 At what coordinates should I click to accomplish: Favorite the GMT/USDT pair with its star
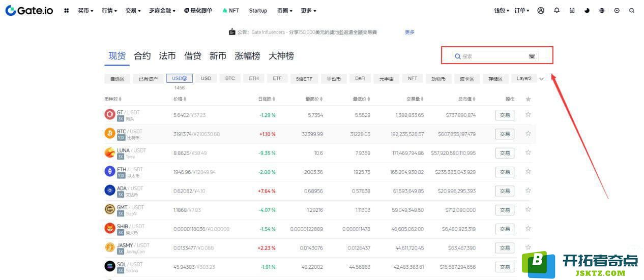(528, 209)
